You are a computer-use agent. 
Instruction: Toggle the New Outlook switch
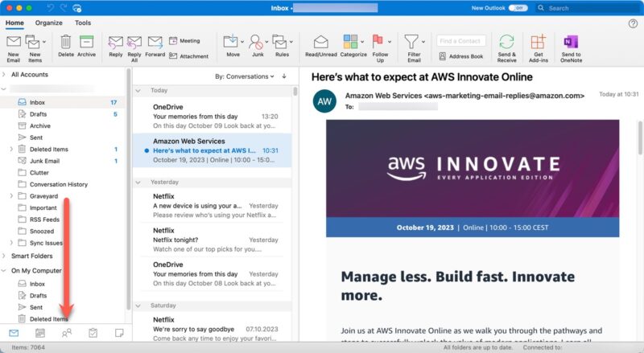pyautogui.click(x=518, y=7)
